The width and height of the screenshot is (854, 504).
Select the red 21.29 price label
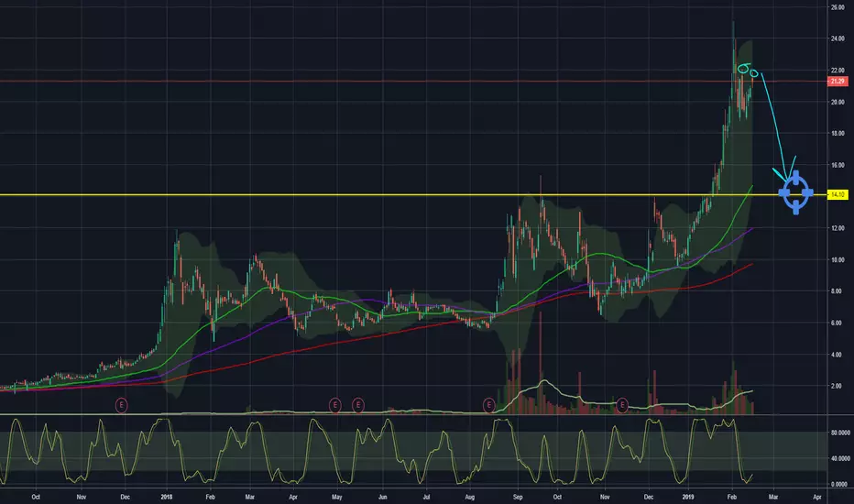pyautogui.click(x=838, y=82)
